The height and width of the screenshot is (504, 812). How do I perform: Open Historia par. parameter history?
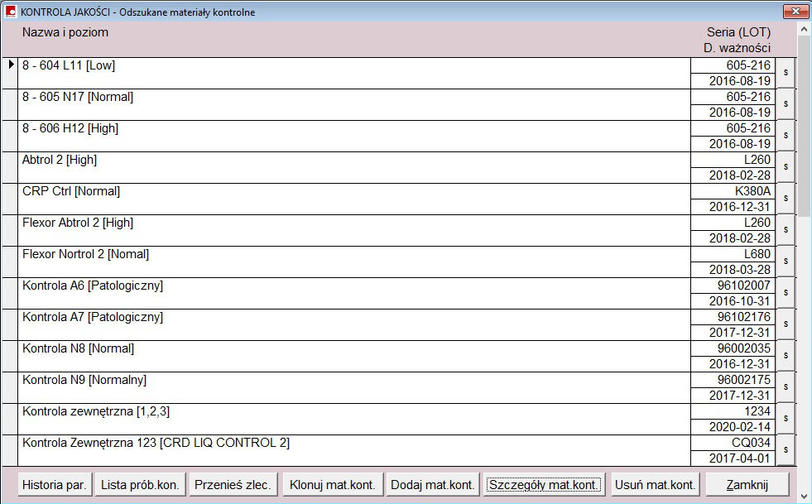click(x=55, y=484)
